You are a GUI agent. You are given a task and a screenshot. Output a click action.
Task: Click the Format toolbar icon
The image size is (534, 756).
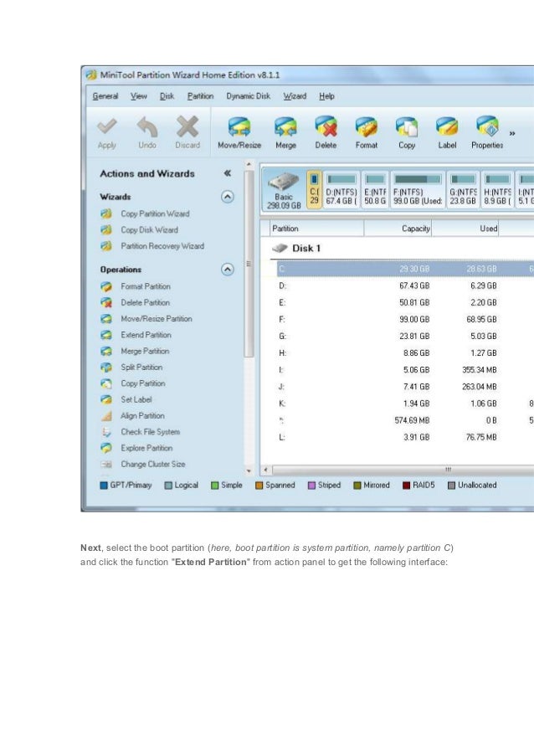tap(367, 127)
